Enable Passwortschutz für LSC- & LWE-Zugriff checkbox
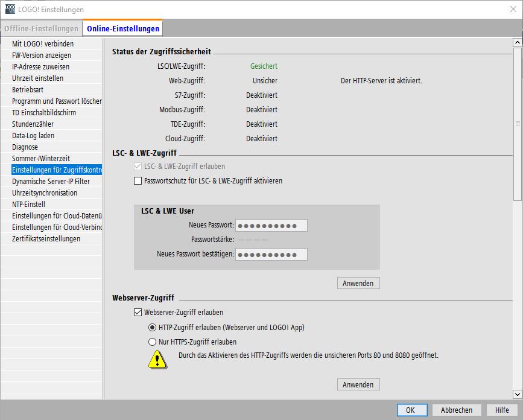523x420 pixels. tap(138, 180)
